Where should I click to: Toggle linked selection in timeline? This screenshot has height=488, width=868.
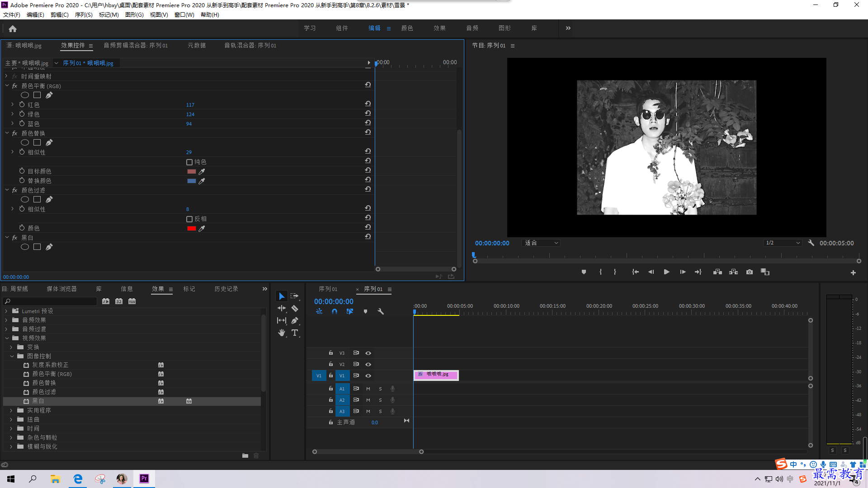click(x=350, y=311)
